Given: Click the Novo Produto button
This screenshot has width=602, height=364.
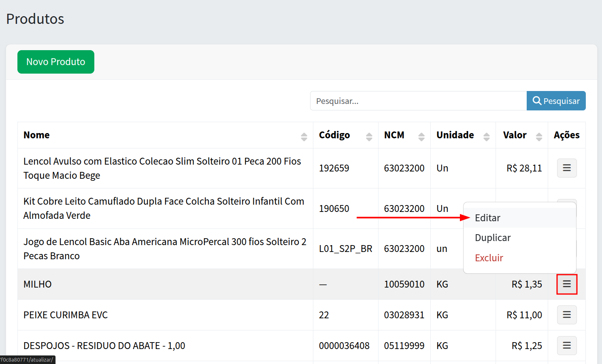Looking at the screenshot, I should [x=56, y=62].
